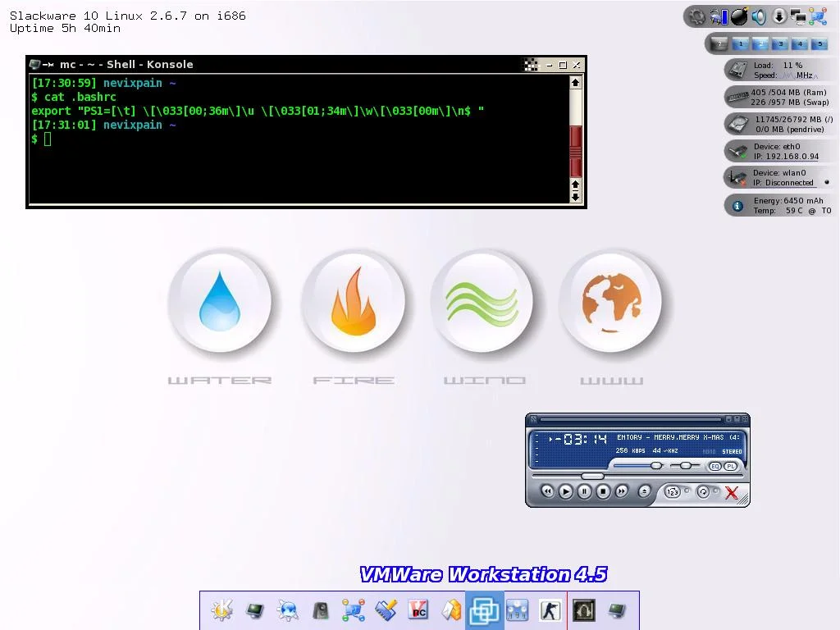Open the blue clock panel icon in the dock
The width and height of the screenshot is (840, 630).
518,610
